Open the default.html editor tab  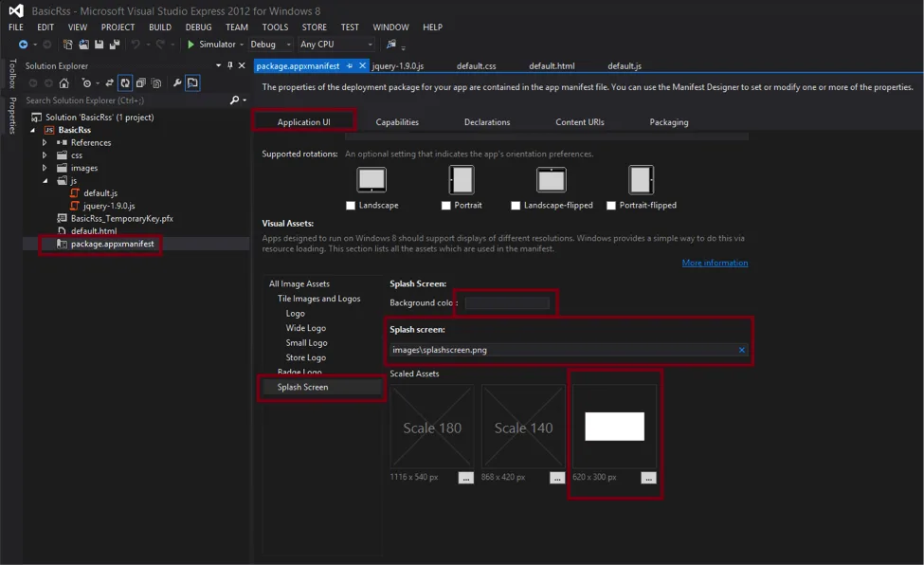coord(552,66)
